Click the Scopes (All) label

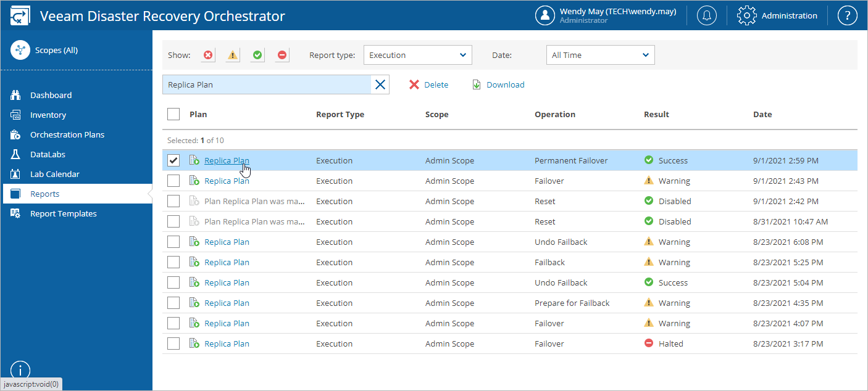[x=56, y=50]
